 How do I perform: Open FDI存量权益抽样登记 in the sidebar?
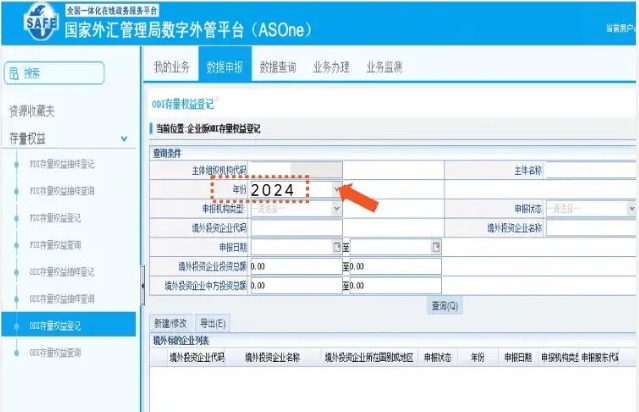pyautogui.click(x=62, y=164)
